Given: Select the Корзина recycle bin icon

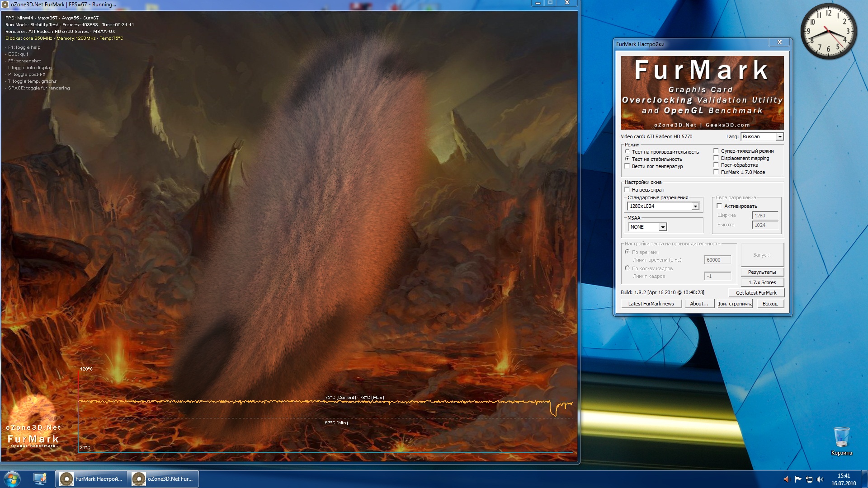Looking at the screenshot, I should pos(841,441).
